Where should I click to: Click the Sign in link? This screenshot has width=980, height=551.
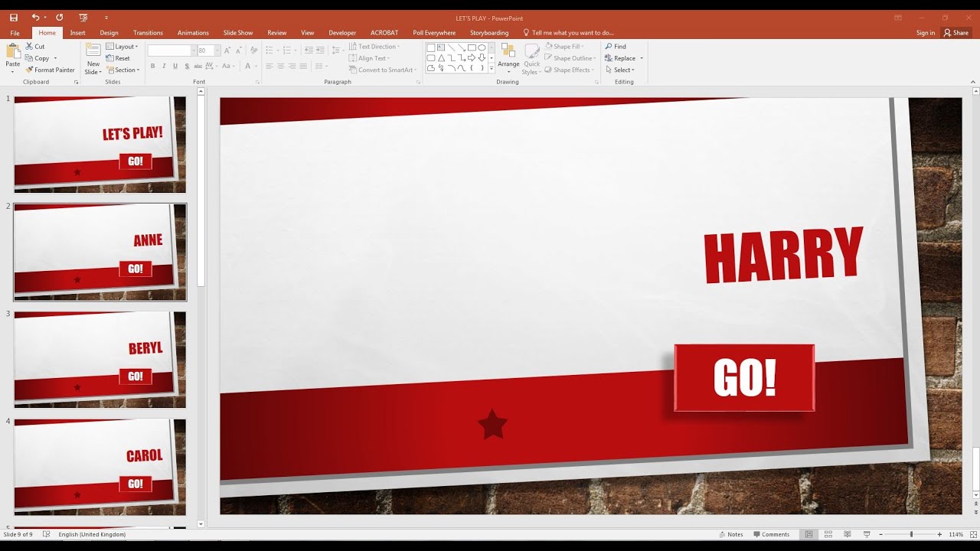point(926,33)
